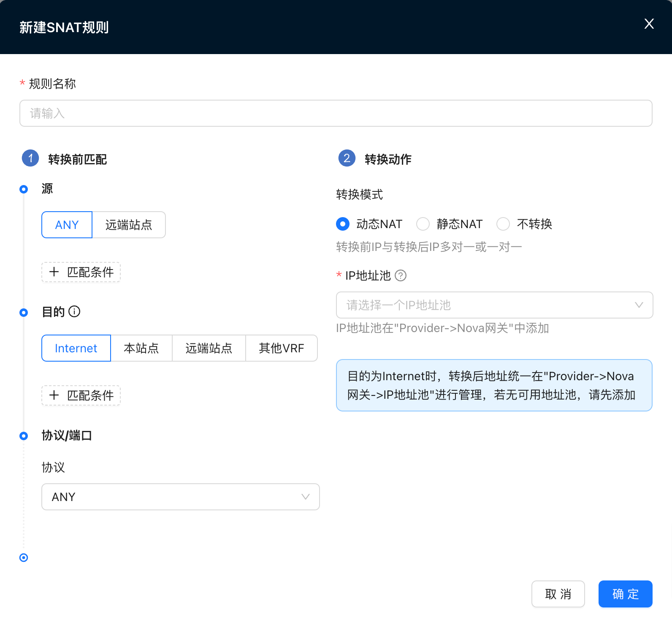The width and height of the screenshot is (672, 621).
Task: Click the 确定 button
Action: coord(626,594)
